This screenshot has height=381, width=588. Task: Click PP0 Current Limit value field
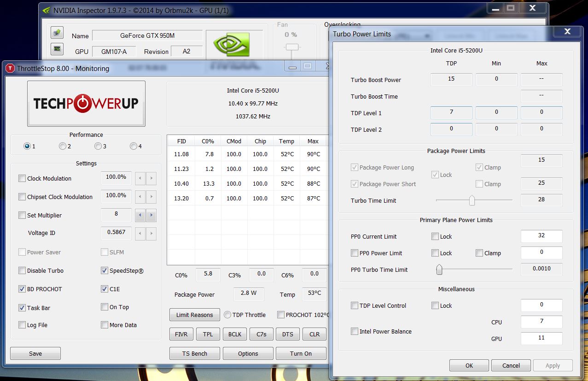[541, 236]
